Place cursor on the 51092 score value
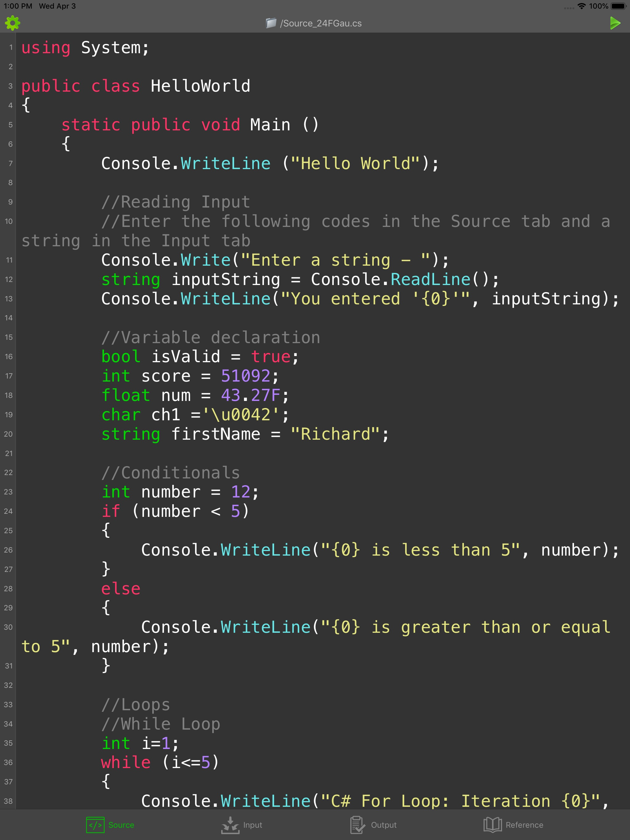This screenshot has height=840, width=630. pos(245,376)
